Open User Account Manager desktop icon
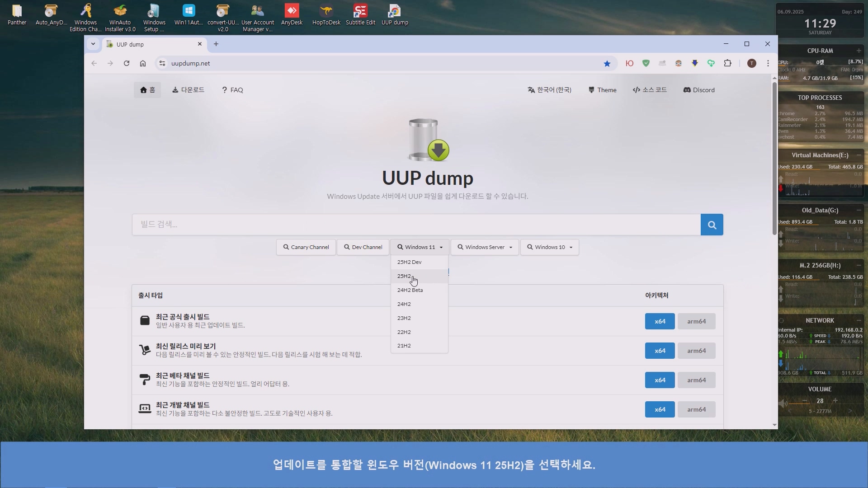The height and width of the screenshot is (488, 868). (x=257, y=18)
